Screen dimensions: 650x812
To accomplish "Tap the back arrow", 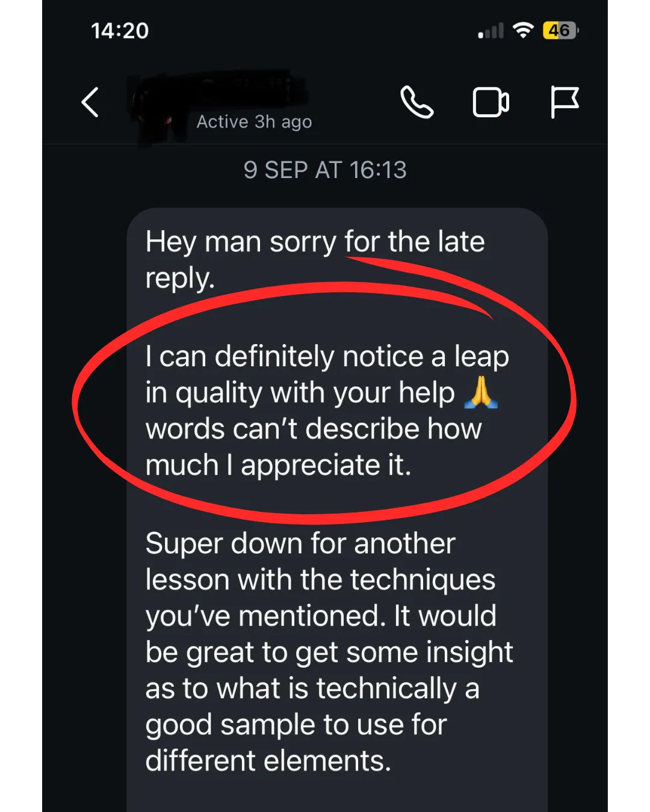I will pos(90,102).
